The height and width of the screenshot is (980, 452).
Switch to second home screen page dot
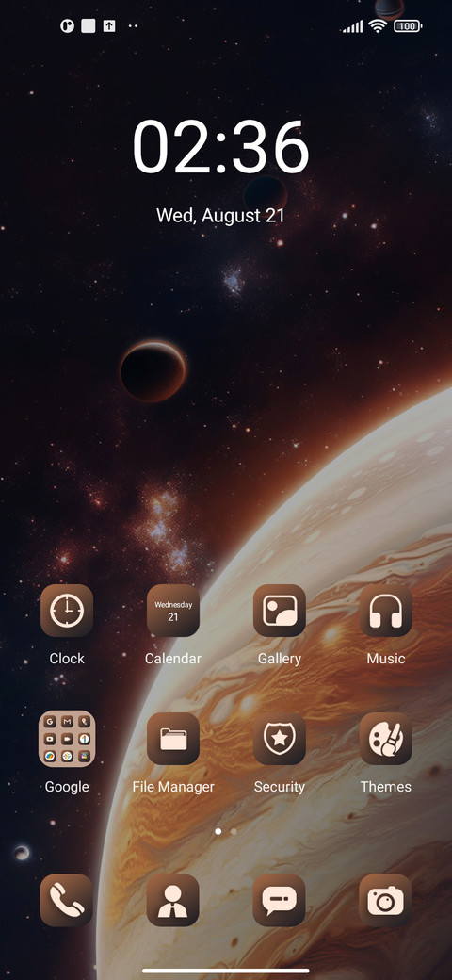point(234,831)
